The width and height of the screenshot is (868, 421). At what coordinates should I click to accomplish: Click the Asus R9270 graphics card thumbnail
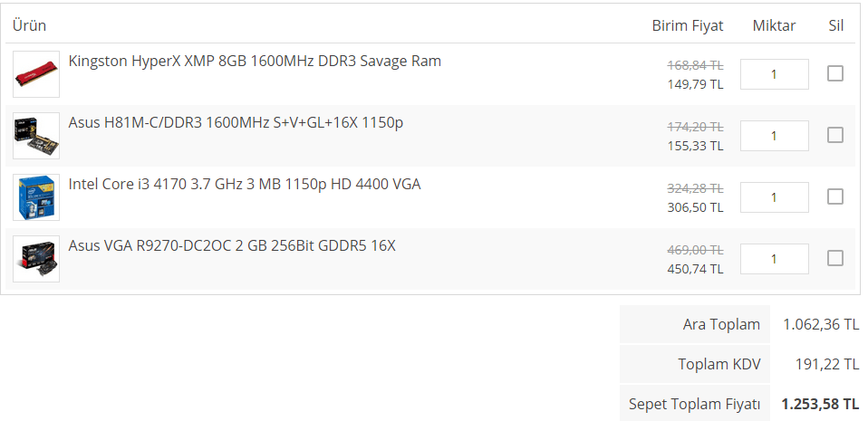tap(36, 259)
